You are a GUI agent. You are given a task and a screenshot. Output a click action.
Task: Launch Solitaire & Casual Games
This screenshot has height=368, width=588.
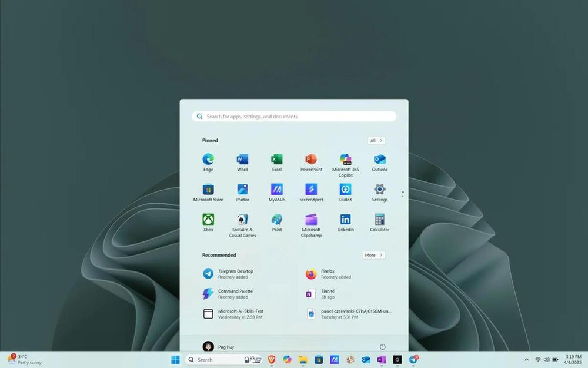242,226
